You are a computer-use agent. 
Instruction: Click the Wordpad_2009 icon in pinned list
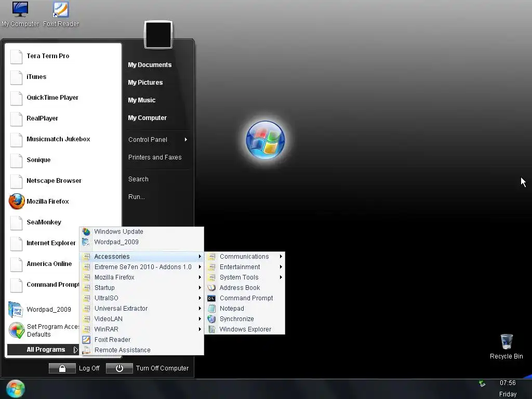pyautogui.click(x=16, y=310)
